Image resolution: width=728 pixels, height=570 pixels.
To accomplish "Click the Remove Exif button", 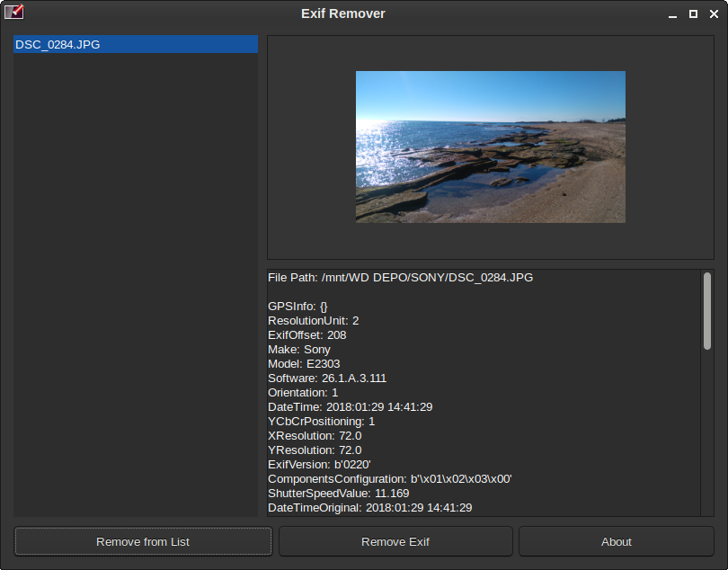I will point(395,541).
